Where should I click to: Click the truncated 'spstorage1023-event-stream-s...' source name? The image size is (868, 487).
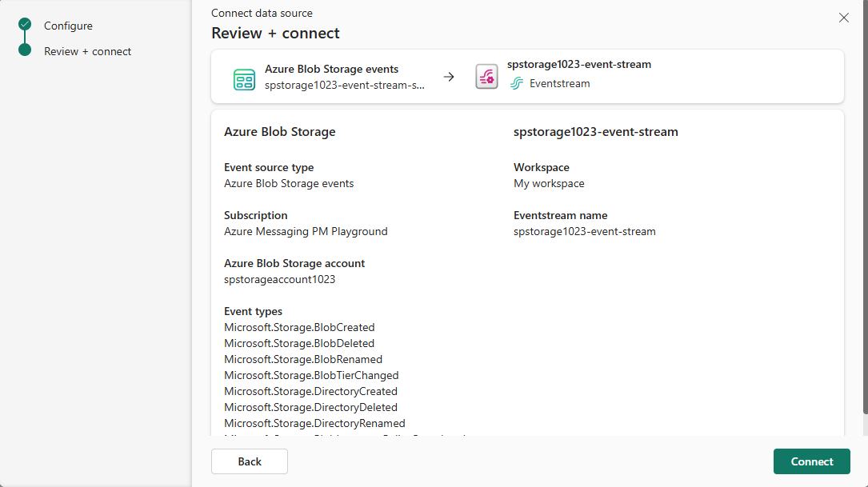point(344,86)
